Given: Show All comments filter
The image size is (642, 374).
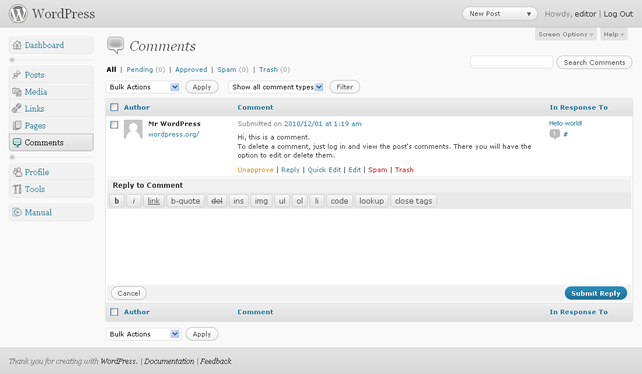Looking at the screenshot, I should (x=111, y=70).
